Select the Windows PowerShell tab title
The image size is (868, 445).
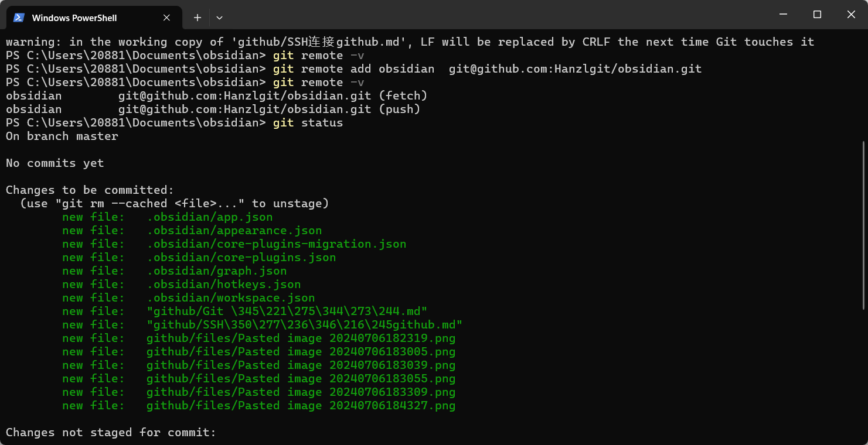(74, 18)
